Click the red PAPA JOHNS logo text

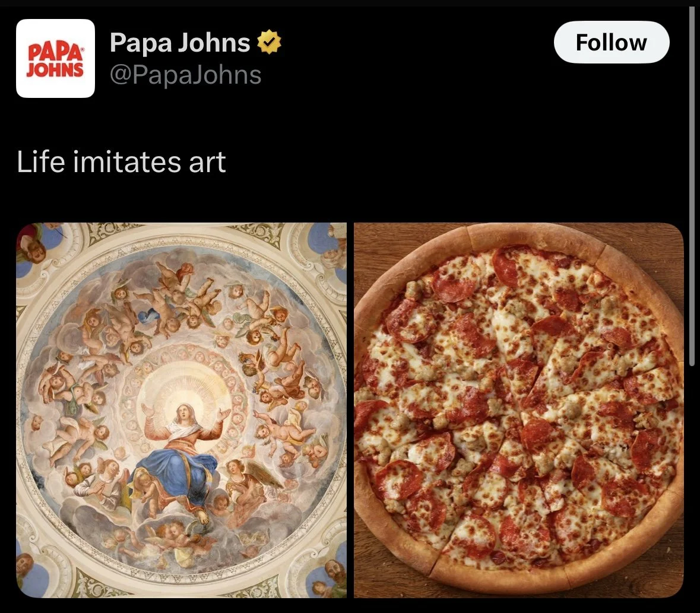pos(55,60)
